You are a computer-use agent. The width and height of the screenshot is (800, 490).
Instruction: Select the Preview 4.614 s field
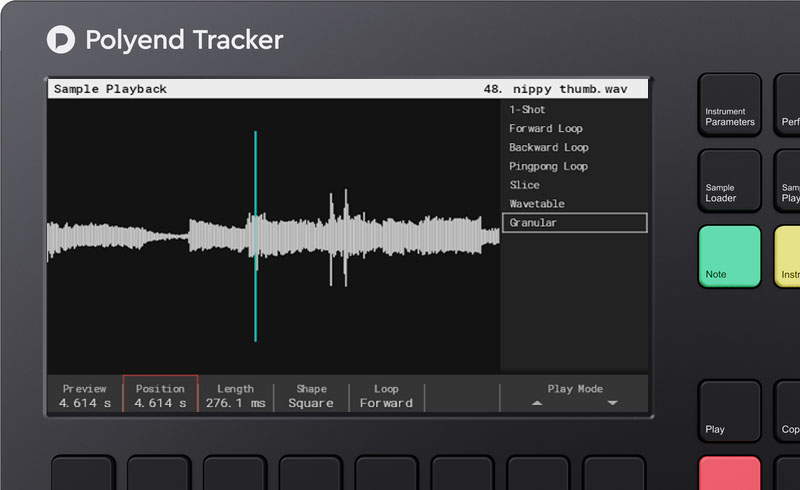click(85, 396)
